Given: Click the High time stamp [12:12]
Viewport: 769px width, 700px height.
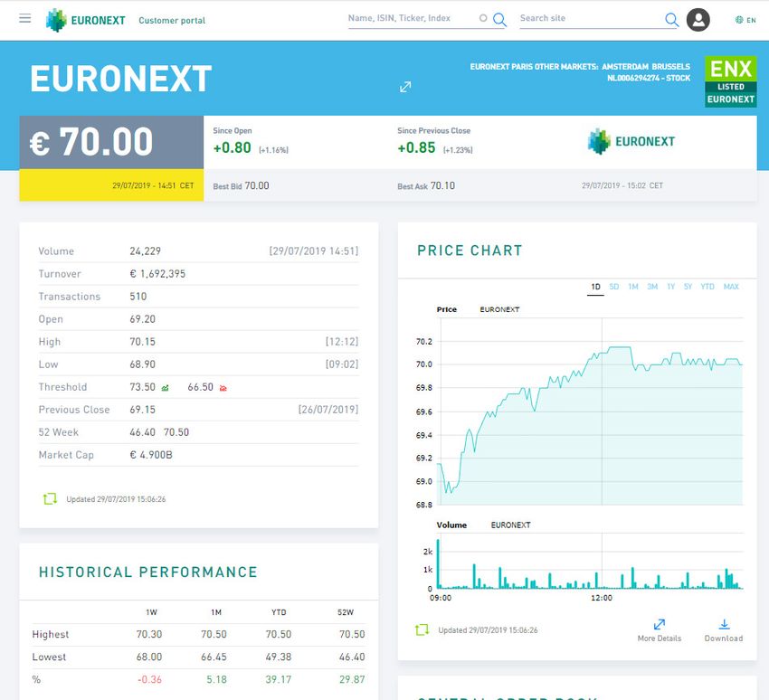Looking at the screenshot, I should pyautogui.click(x=342, y=342).
